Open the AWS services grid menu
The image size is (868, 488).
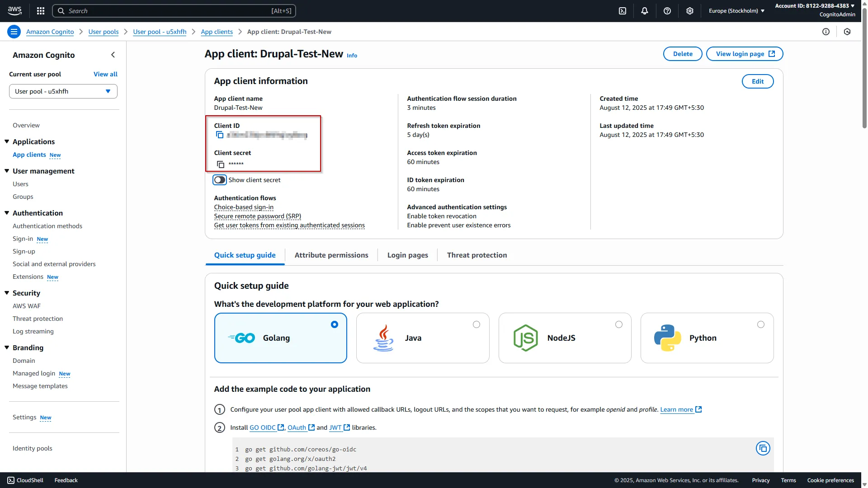coord(41,11)
